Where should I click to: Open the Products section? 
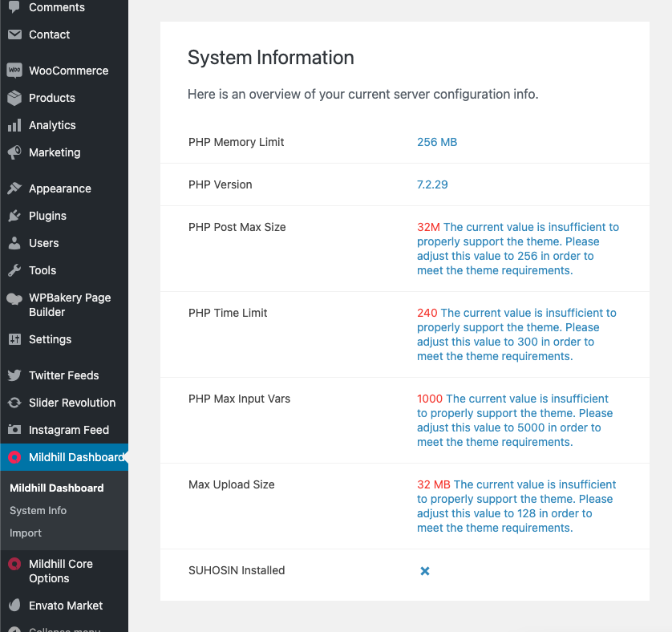click(52, 98)
